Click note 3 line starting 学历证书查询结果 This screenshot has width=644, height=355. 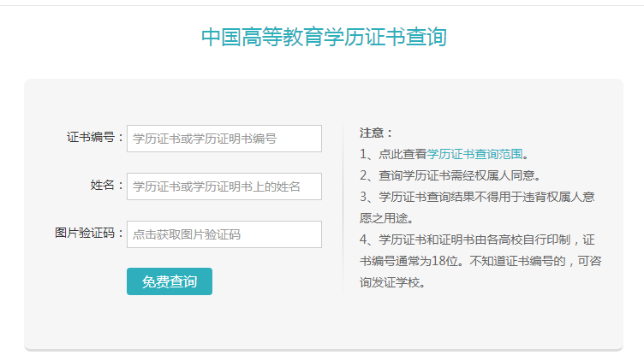[x=477, y=197]
